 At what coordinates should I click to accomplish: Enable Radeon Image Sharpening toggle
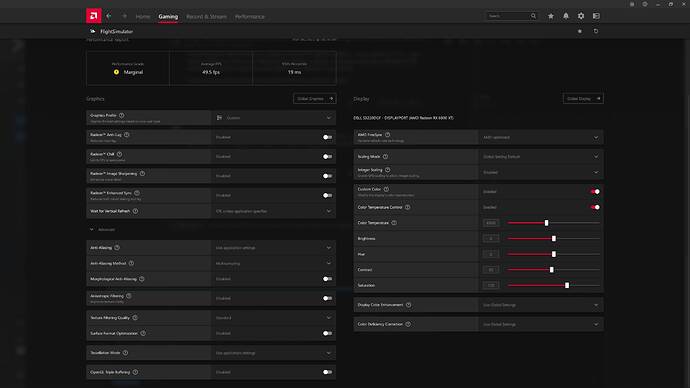click(x=327, y=176)
